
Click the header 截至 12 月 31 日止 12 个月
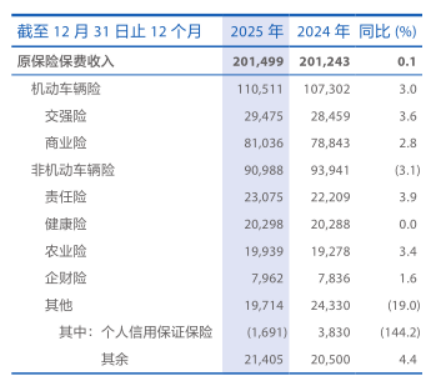tap(109, 32)
